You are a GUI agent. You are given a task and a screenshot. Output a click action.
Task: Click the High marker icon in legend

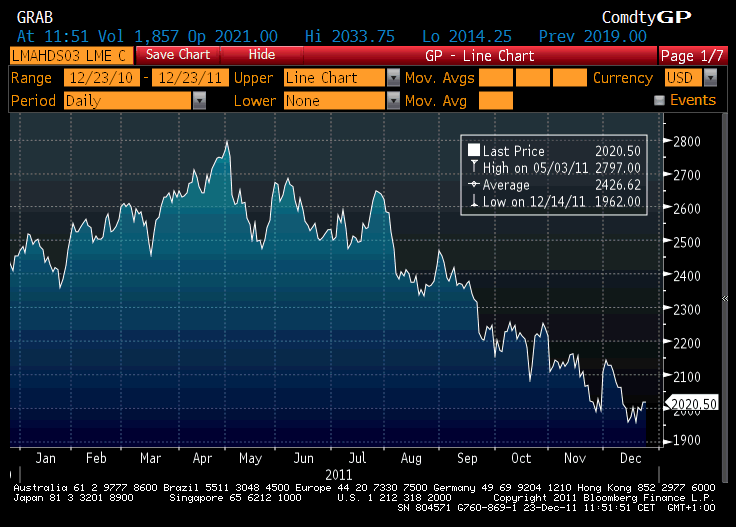tap(473, 167)
